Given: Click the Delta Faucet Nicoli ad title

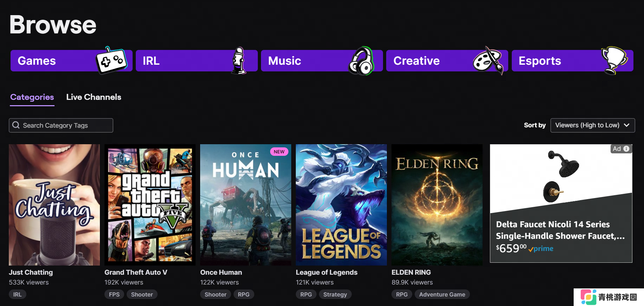Looking at the screenshot, I should click(x=560, y=230).
